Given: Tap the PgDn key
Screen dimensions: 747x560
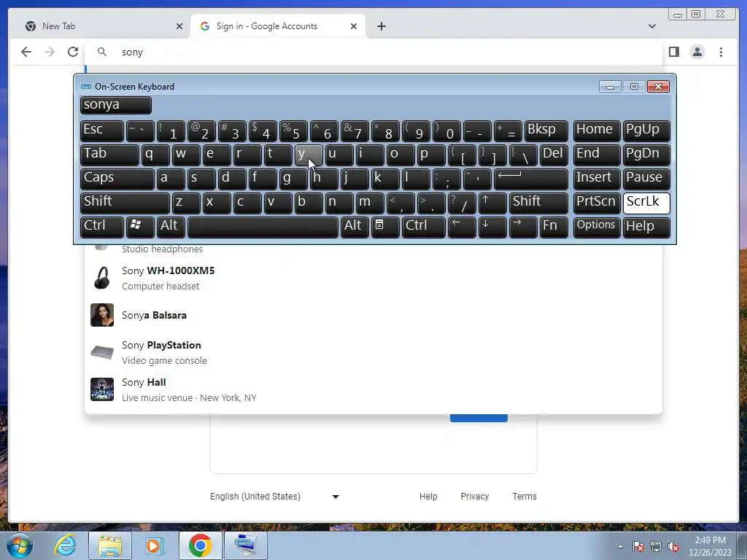Looking at the screenshot, I should pos(646,155).
